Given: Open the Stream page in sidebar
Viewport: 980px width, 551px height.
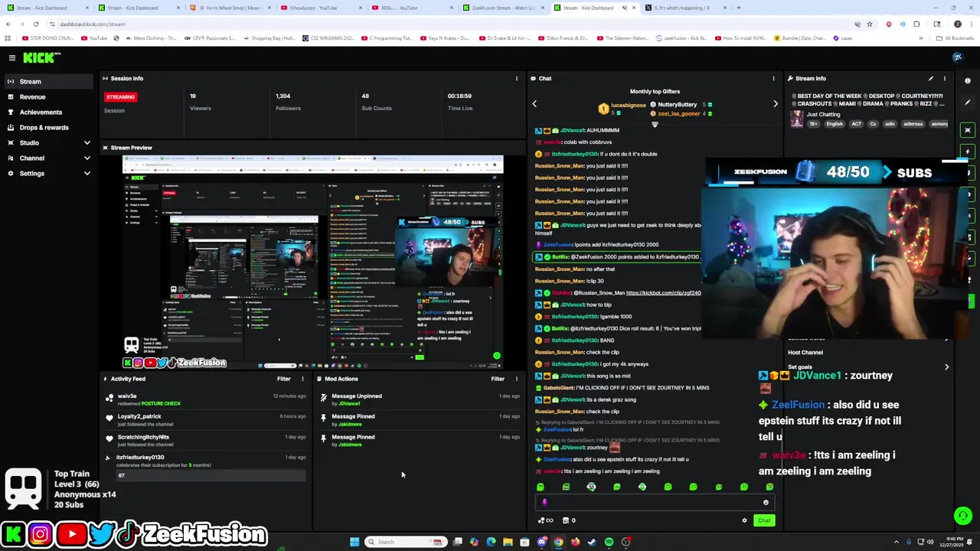Looking at the screenshot, I should (x=50, y=81).
